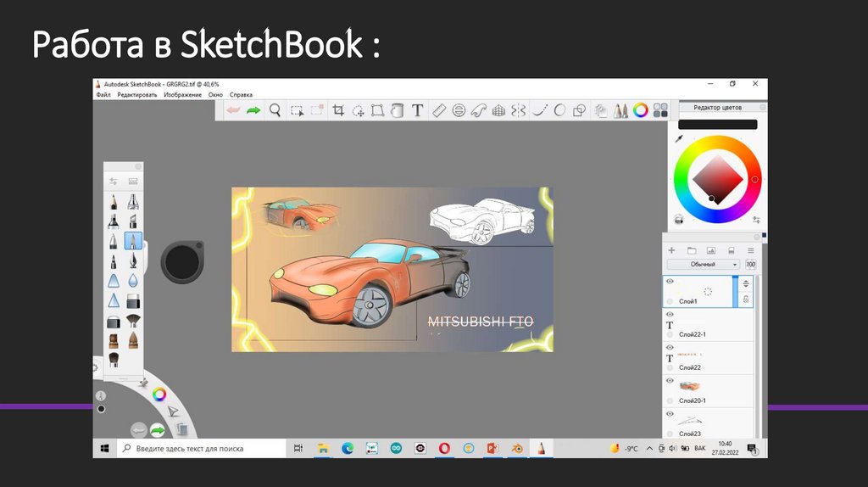Click the Zoom magnifier tool
The image size is (868, 487).
pos(275,110)
